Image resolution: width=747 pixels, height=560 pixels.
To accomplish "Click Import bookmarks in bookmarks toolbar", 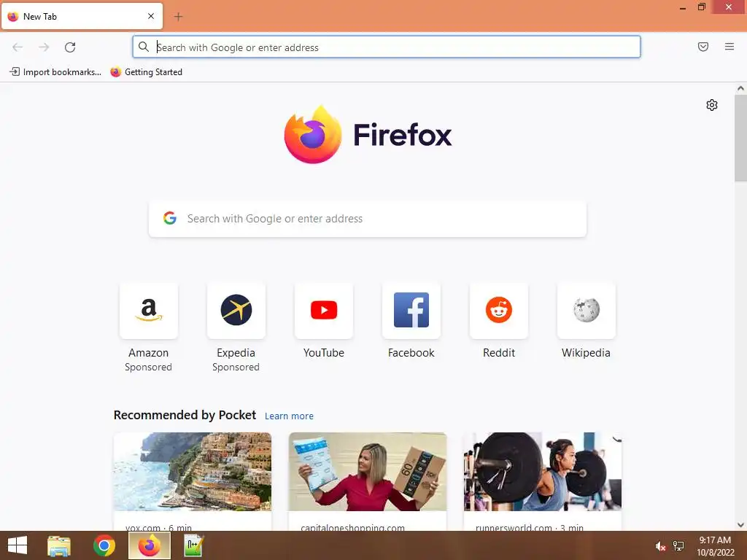I will [55, 72].
